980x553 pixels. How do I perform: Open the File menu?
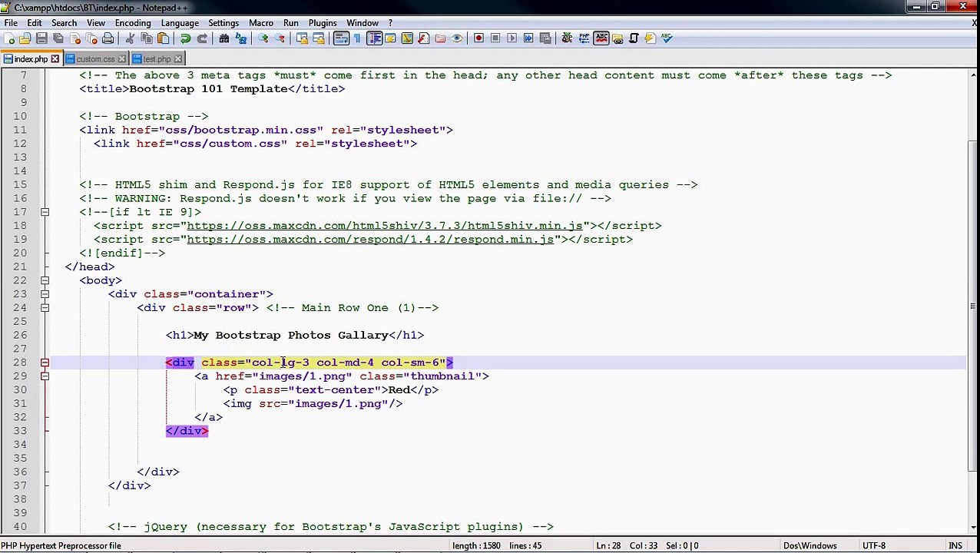pos(11,23)
